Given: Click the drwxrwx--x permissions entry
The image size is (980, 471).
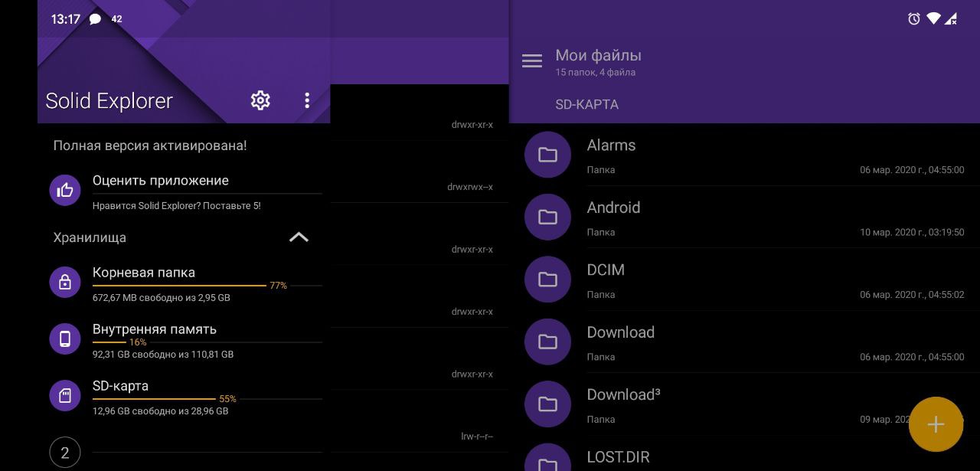Looking at the screenshot, I should [x=470, y=187].
